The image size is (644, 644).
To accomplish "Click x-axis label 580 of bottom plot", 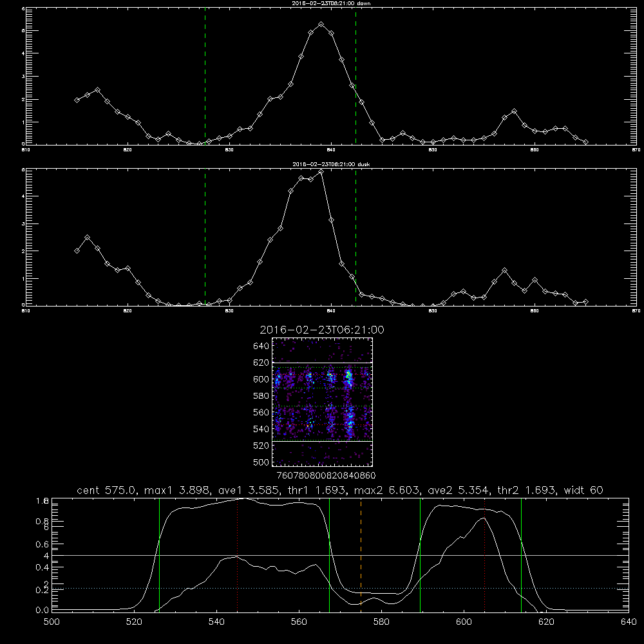I will point(381,622).
